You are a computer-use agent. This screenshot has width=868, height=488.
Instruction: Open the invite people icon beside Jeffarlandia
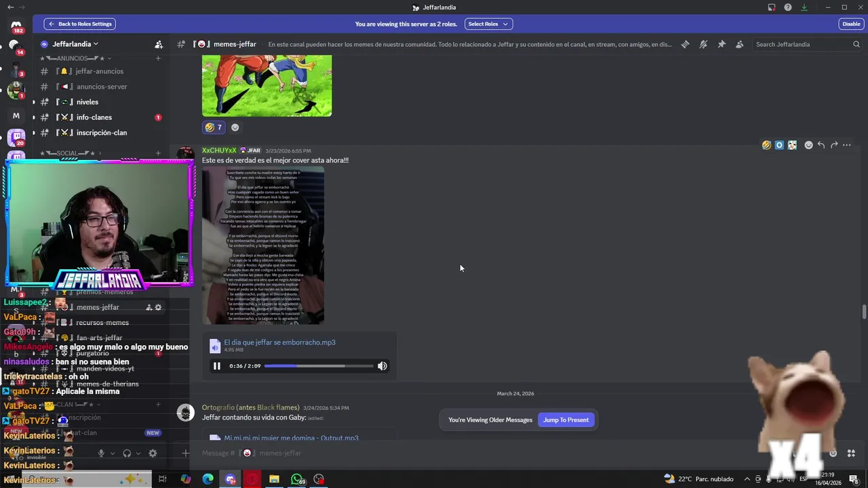click(159, 44)
